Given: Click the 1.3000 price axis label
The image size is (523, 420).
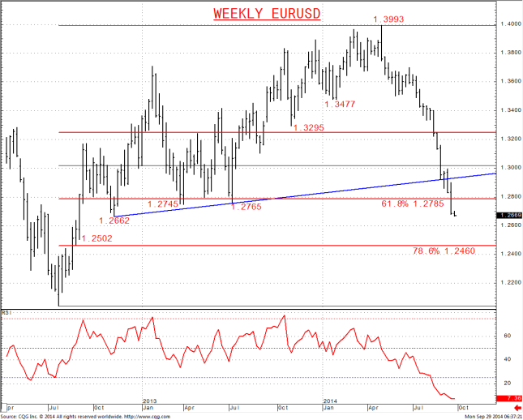Looking at the screenshot, I should point(511,168).
